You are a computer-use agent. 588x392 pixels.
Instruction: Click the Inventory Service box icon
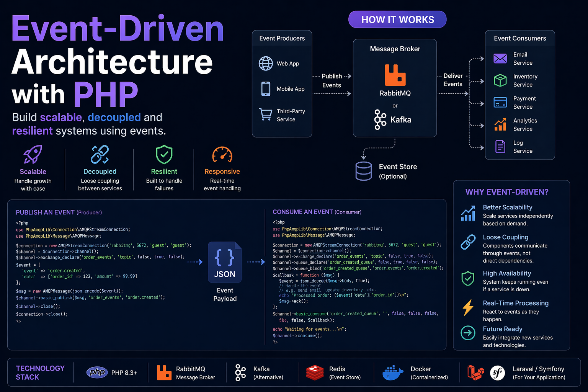click(500, 80)
